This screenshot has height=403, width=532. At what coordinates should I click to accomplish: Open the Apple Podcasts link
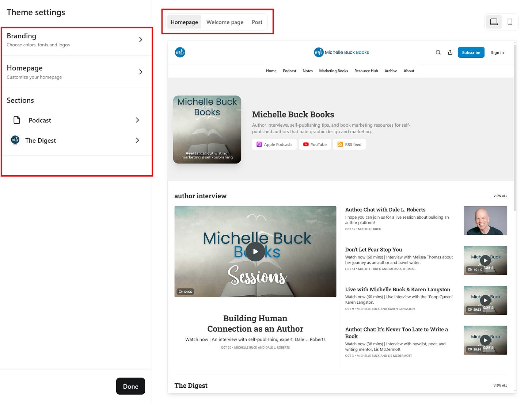274,144
